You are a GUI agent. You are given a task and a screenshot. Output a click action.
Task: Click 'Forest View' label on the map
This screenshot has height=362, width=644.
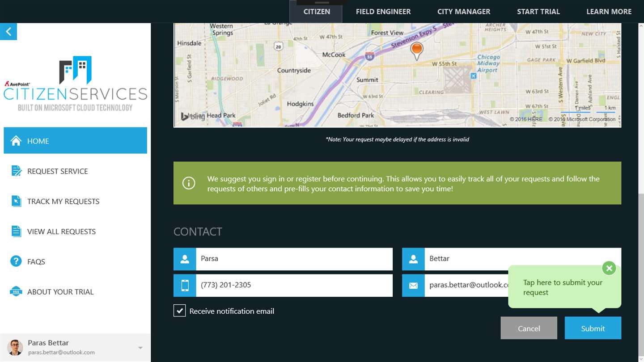(x=387, y=33)
